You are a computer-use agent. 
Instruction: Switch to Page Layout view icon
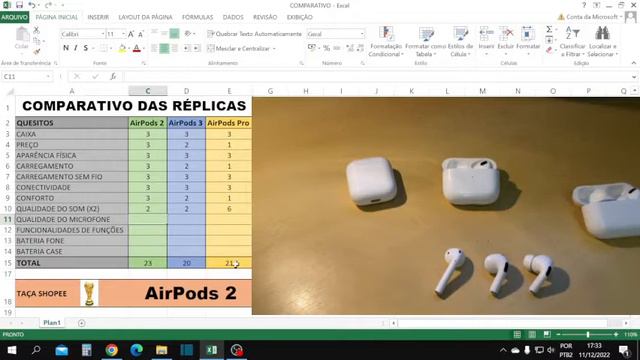(x=532, y=334)
